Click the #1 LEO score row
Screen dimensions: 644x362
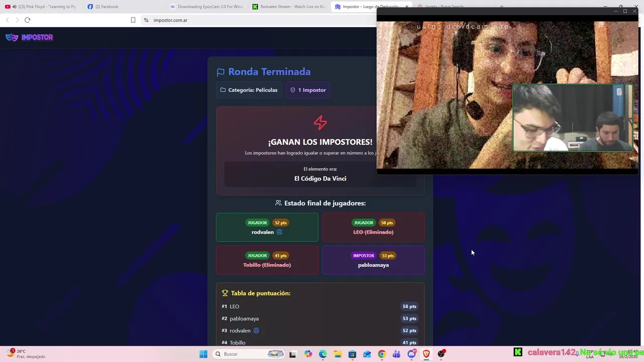pyautogui.click(x=320, y=306)
